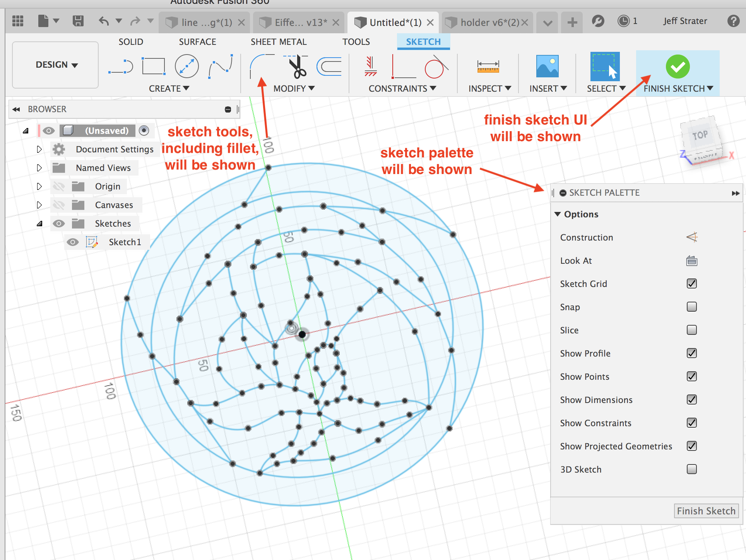Viewport: 746px width, 560px height.
Task: Select the Trim scissors tool
Action: [296, 66]
